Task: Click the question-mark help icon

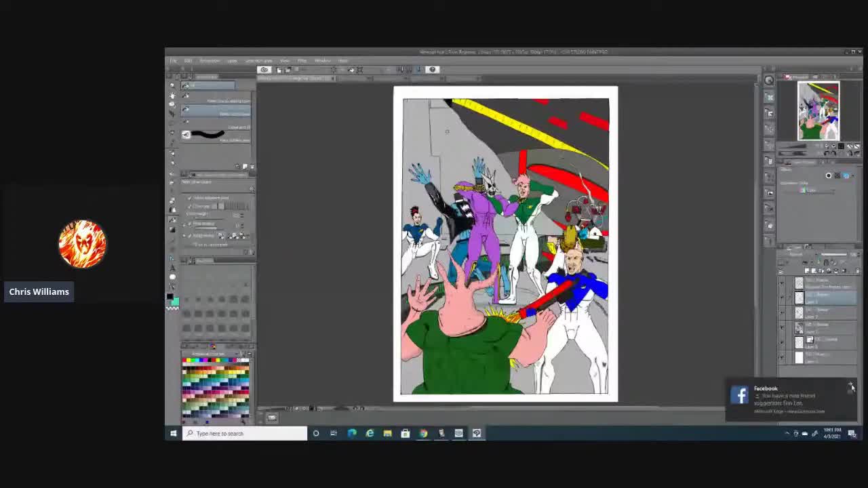Action: 432,69
